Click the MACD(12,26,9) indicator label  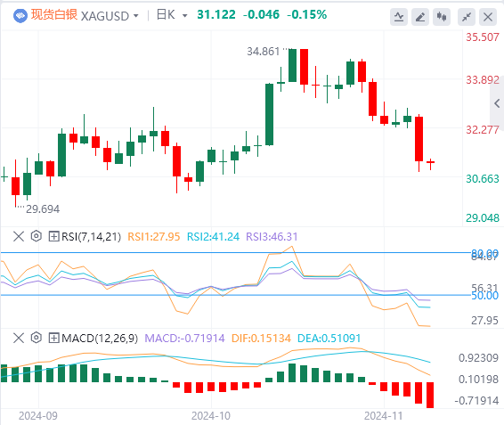100,339
